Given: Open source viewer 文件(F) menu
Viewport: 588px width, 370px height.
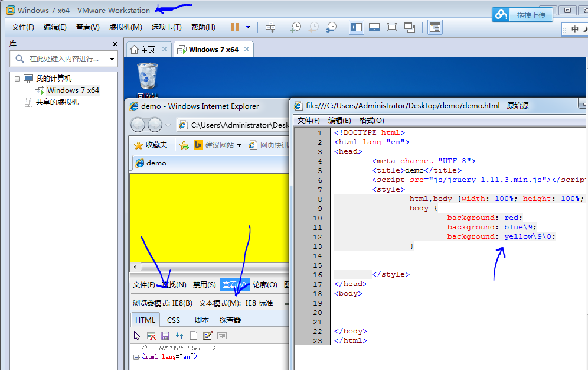Looking at the screenshot, I should pos(309,121).
